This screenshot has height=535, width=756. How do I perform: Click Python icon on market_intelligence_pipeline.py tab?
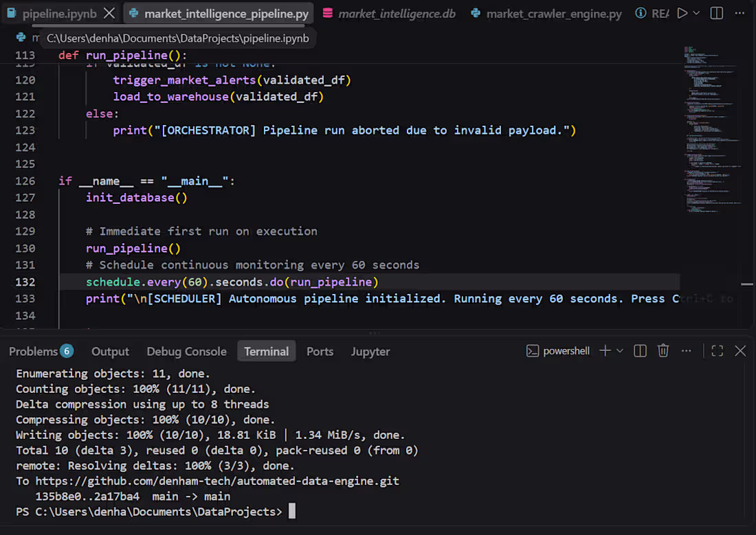pyautogui.click(x=133, y=13)
